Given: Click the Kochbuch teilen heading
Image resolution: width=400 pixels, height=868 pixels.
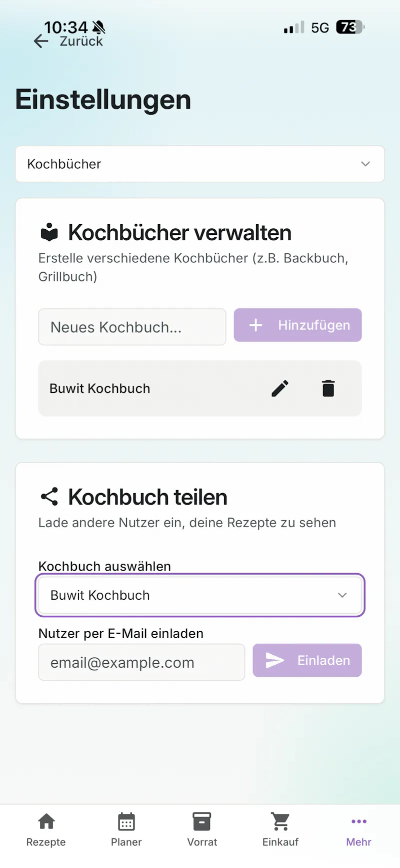Looking at the screenshot, I should [147, 497].
